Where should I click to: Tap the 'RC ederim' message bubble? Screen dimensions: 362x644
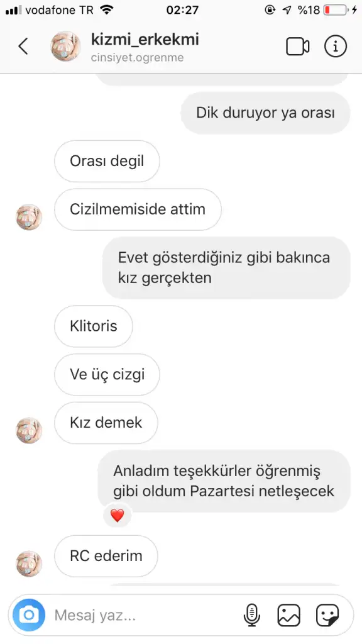point(106,556)
